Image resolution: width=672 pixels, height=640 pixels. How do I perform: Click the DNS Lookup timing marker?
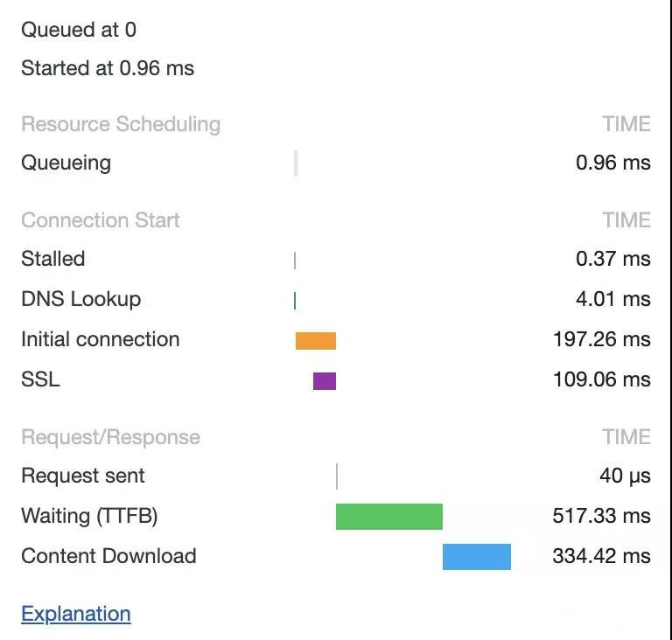click(295, 300)
